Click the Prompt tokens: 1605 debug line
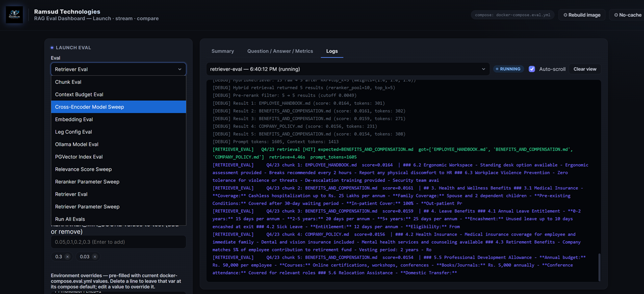Image resolution: width=644 pixels, height=294 pixels. coord(275,142)
